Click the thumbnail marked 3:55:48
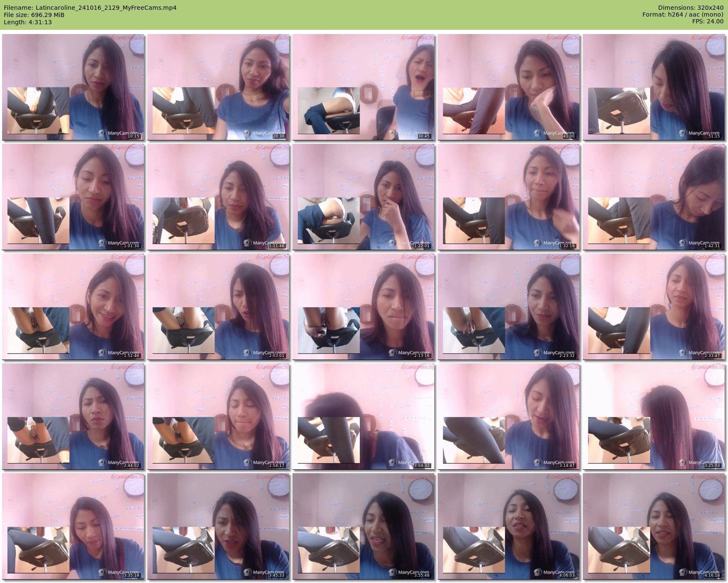 click(364, 526)
